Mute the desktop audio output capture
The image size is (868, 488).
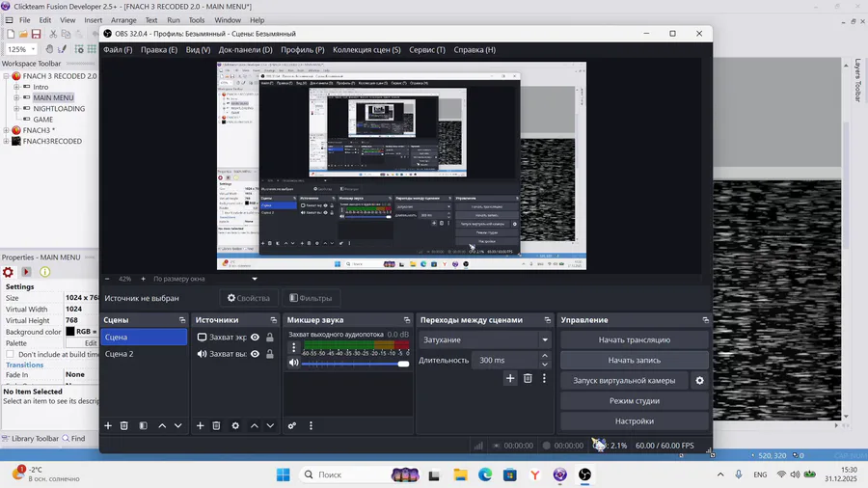point(293,363)
